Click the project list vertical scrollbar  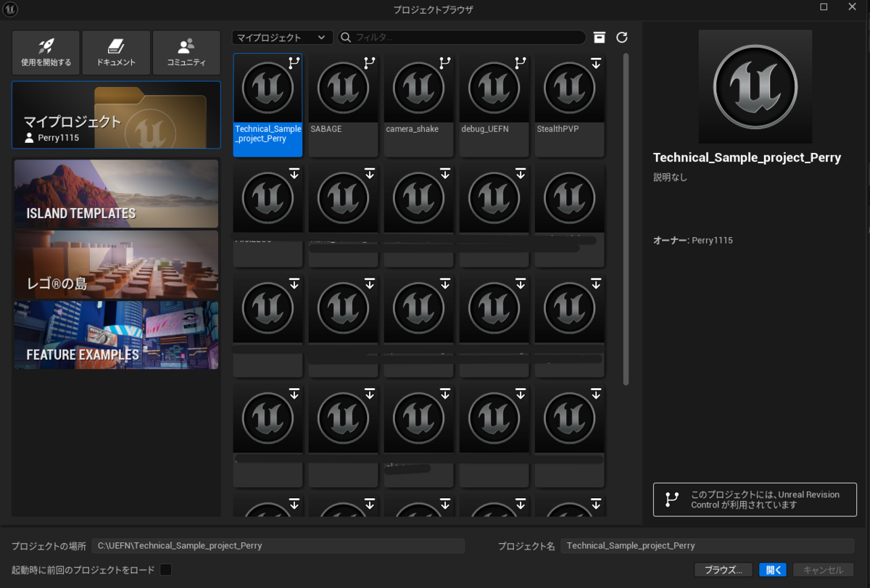pos(626,218)
